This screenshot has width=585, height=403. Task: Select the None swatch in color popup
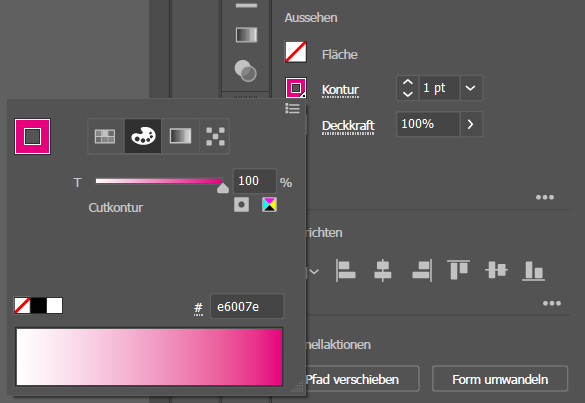pyautogui.click(x=22, y=306)
